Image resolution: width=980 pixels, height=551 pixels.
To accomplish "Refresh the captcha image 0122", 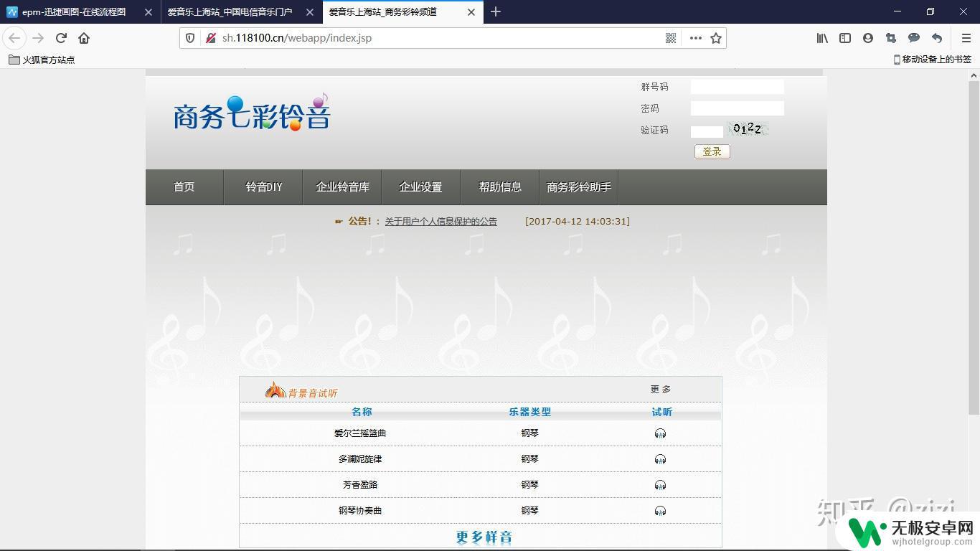I will [748, 129].
